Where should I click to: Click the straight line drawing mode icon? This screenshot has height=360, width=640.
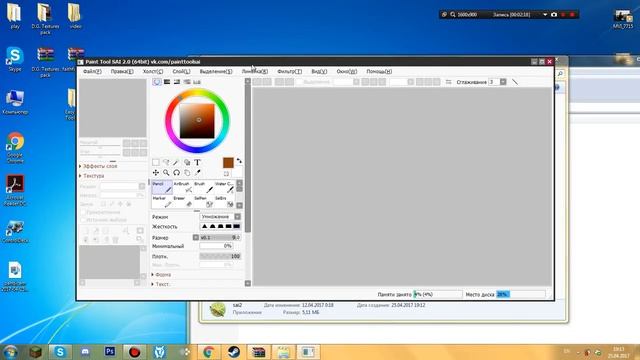pyautogui.click(x=515, y=82)
